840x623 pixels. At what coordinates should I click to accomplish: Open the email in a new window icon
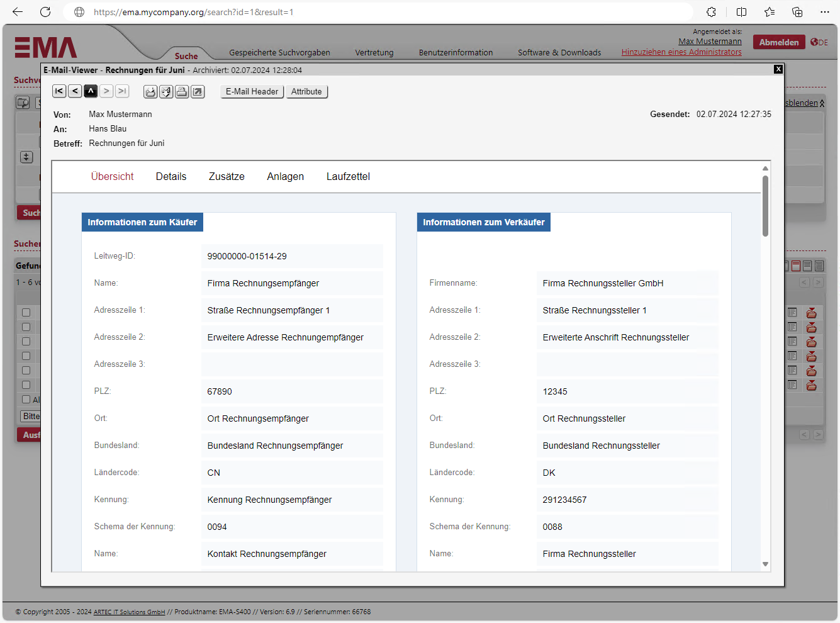click(198, 91)
